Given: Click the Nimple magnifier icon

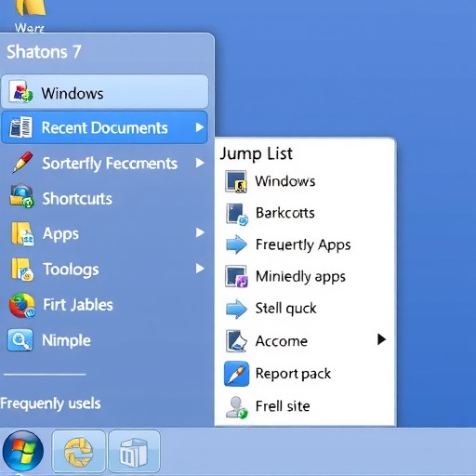Looking at the screenshot, I should [x=20, y=340].
